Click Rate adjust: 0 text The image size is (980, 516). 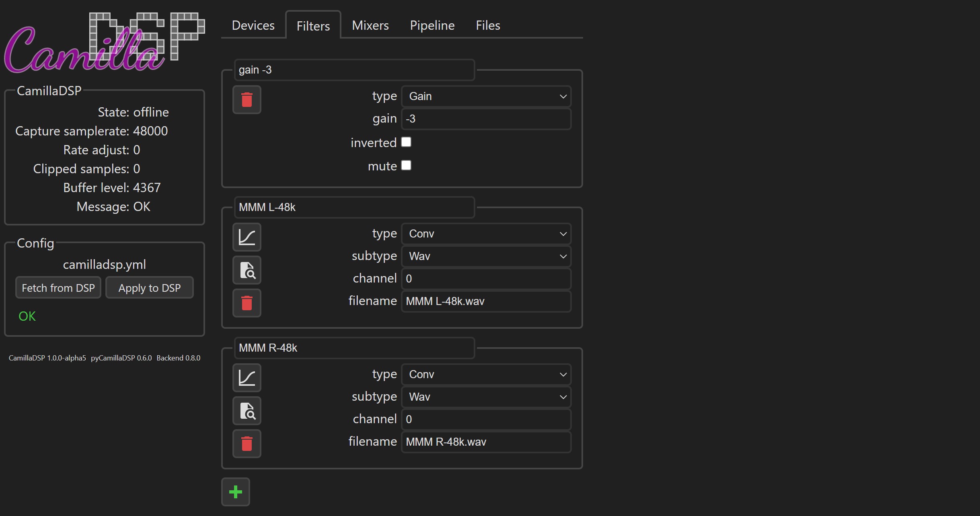tap(102, 150)
